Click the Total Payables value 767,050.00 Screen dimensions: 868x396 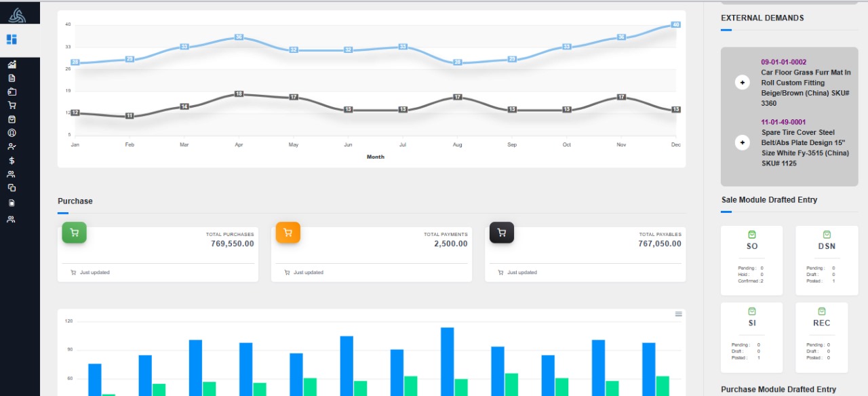pos(660,243)
